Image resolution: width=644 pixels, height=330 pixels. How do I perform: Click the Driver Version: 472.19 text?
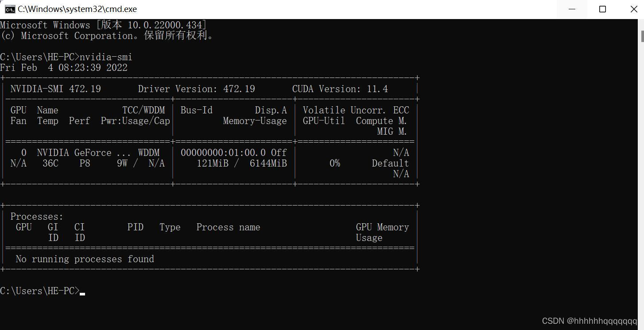point(197,89)
